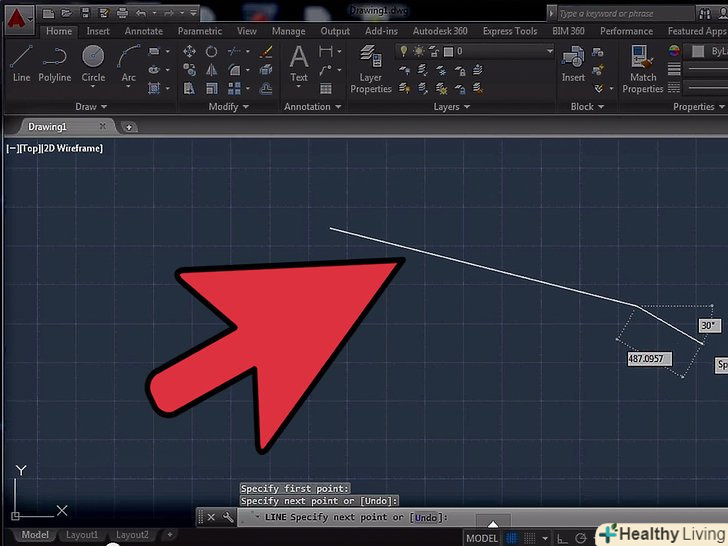Expand the Block panel
The height and width of the screenshot is (546, 728).
pos(587,107)
